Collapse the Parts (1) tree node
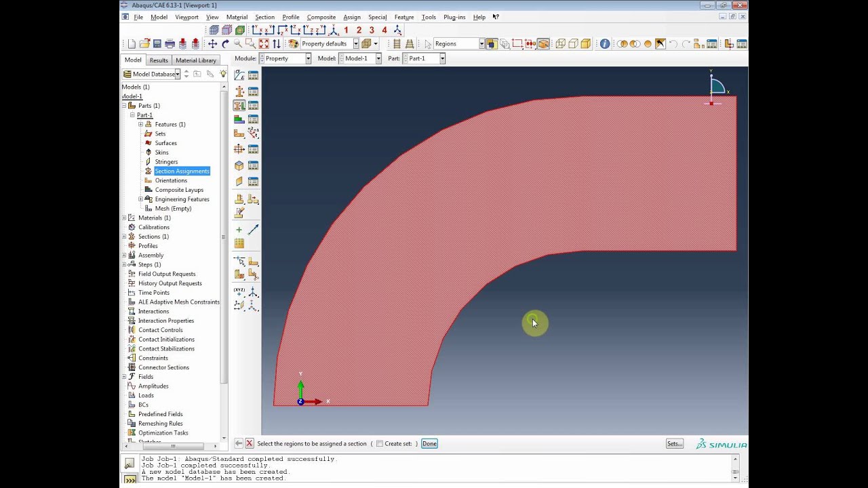868x488 pixels. point(124,106)
